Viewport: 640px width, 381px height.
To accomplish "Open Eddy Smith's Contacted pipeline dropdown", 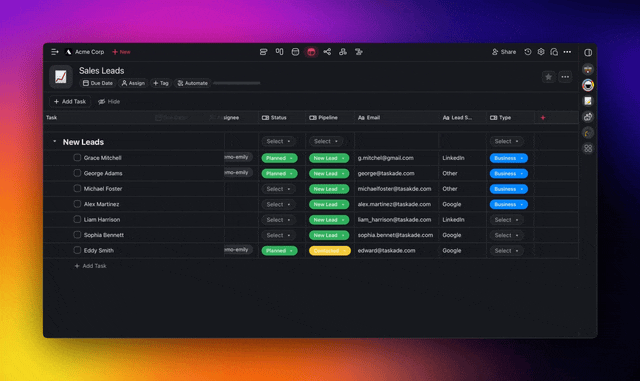I will [x=329, y=251].
